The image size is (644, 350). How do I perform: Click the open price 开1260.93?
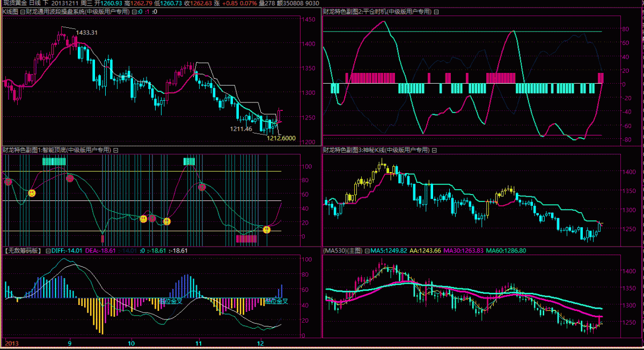[109, 4]
